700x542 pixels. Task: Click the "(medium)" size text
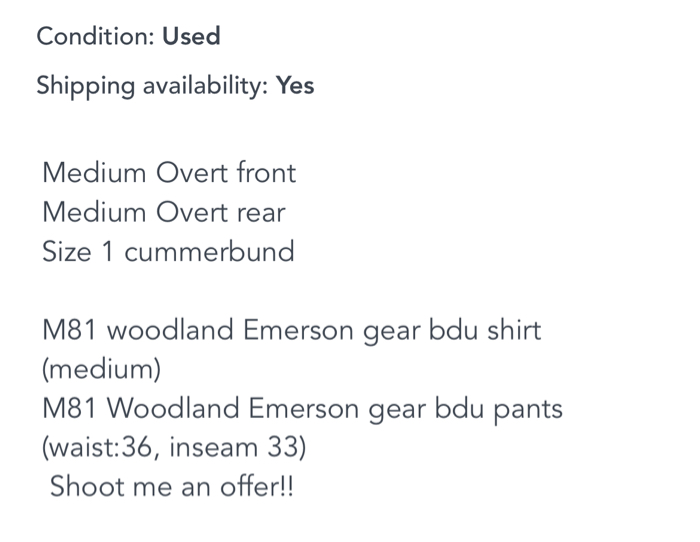101,369
